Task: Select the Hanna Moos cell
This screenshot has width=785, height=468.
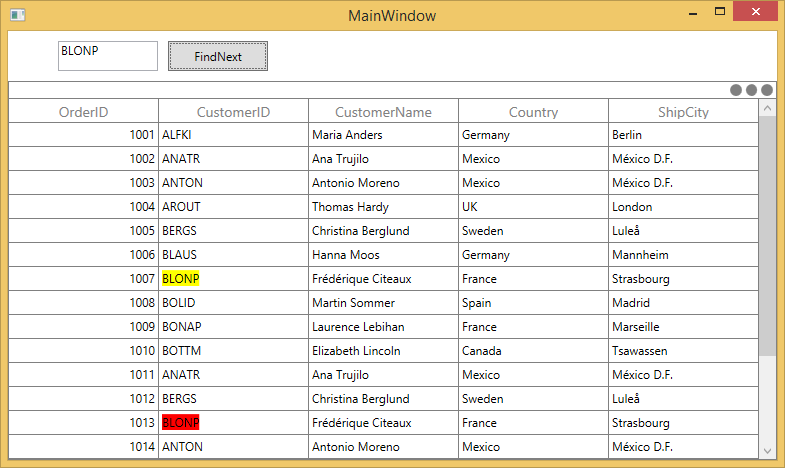Action: coord(383,255)
